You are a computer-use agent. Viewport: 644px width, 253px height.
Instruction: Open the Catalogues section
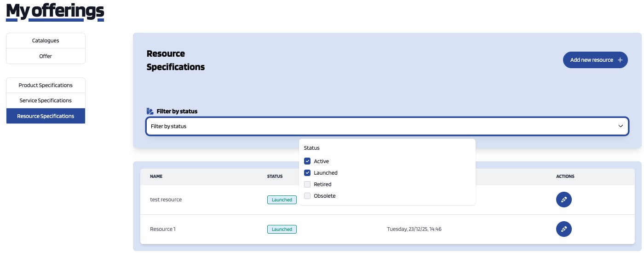pyautogui.click(x=46, y=41)
